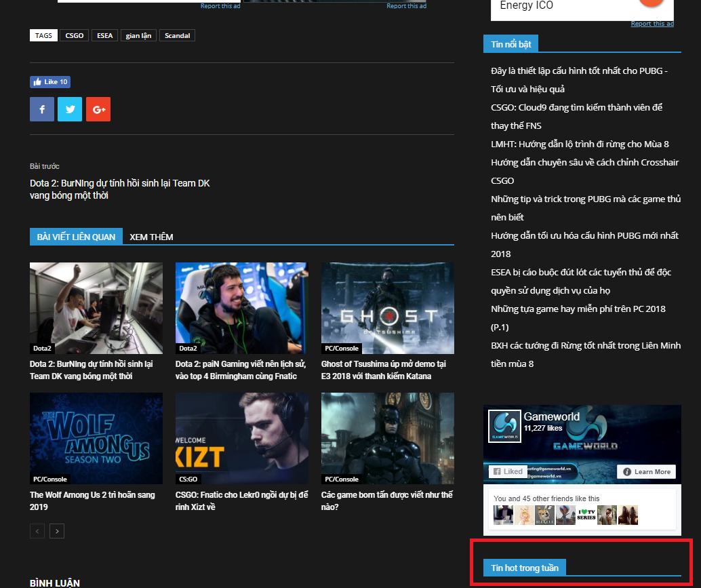Viewport: 701px width, 588px height.
Task: Open title 'Ghost of Tsushima úp mở demo'
Action: point(384,370)
